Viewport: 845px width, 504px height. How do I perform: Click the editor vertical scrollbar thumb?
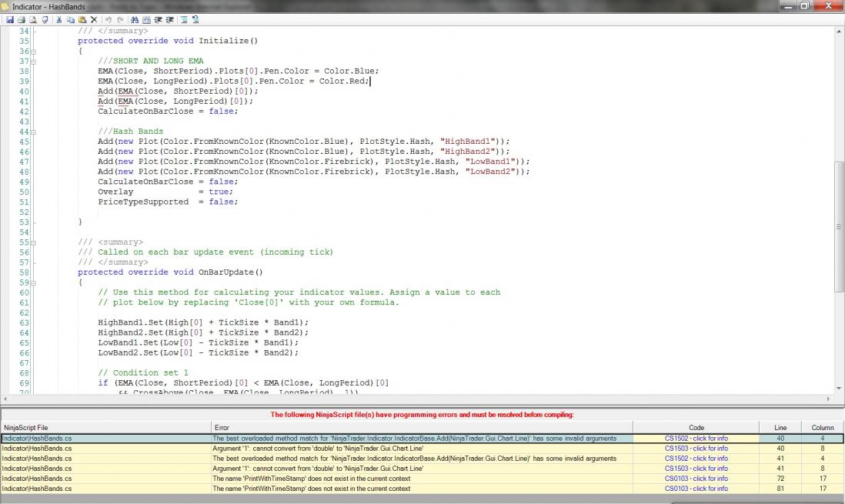coord(839,226)
